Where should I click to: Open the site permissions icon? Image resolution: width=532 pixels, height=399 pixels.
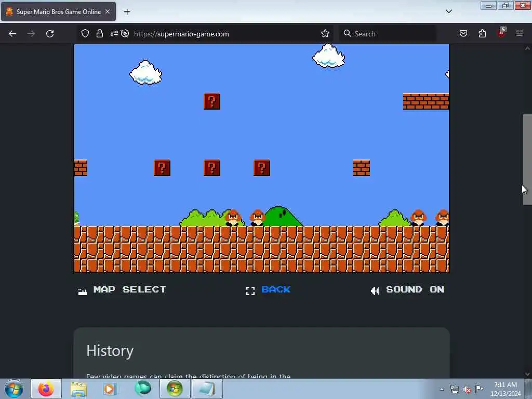click(x=114, y=33)
